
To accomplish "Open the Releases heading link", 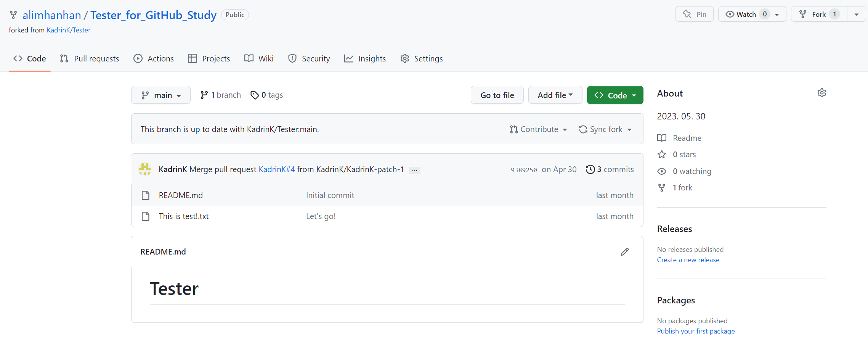I will [x=674, y=229].
